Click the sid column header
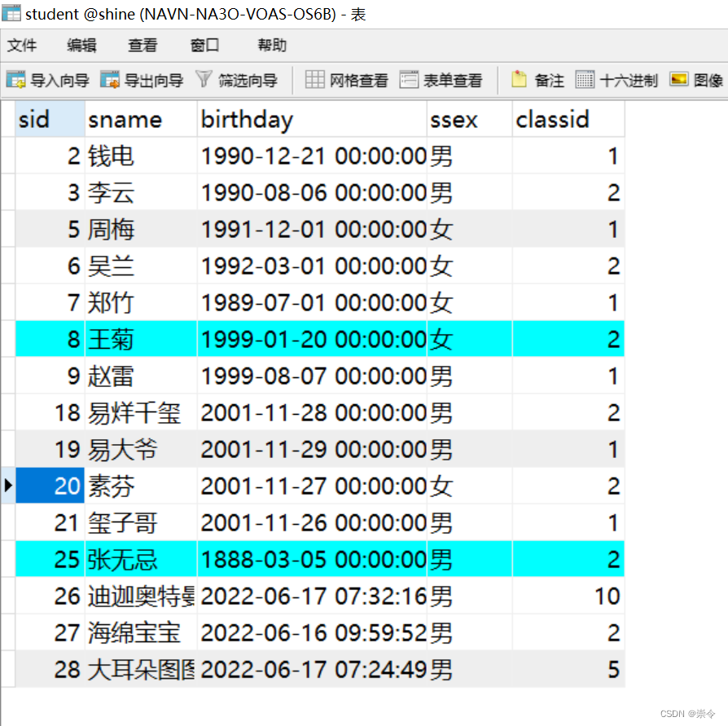Viewport: 728px width, 726px height. click(50, 120)
